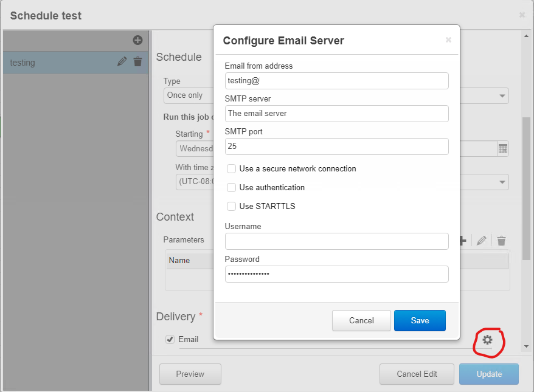
Task: Add a context parameter plus icon
Action: coord(462,241)
